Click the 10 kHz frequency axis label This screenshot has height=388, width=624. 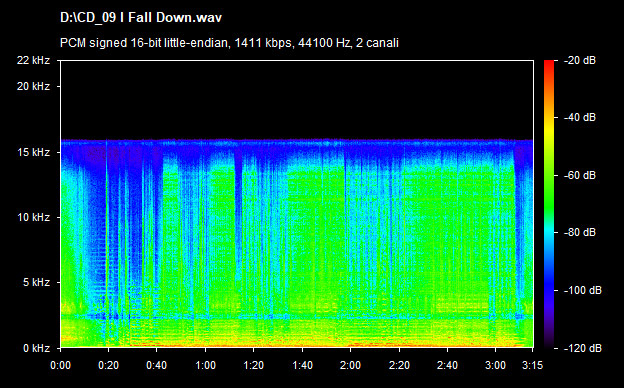(x=33, y=218)
